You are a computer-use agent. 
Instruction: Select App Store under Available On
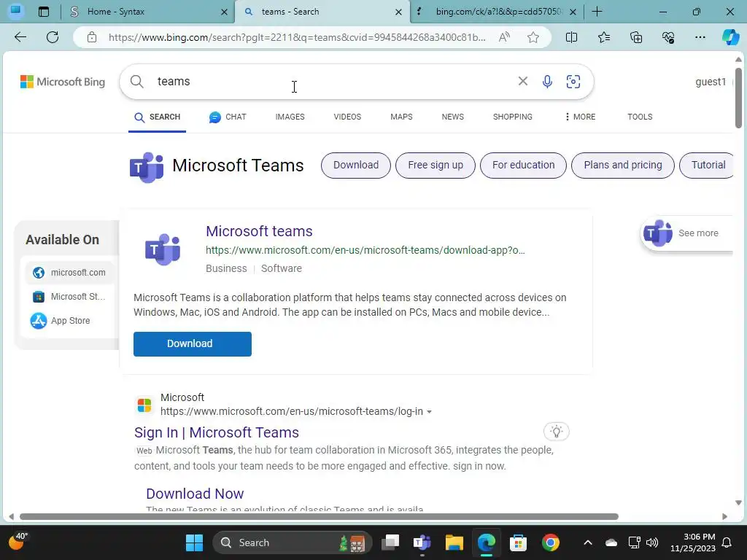point(69,321)
